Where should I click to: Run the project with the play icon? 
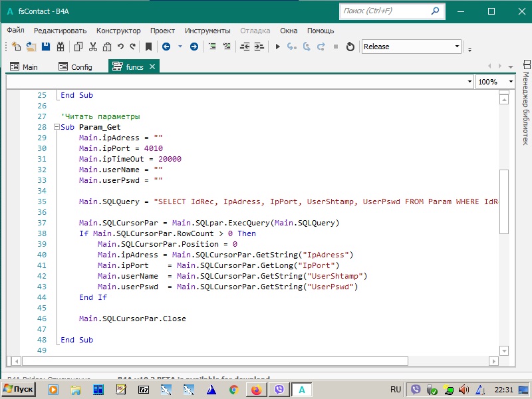(x=277, y=47)
